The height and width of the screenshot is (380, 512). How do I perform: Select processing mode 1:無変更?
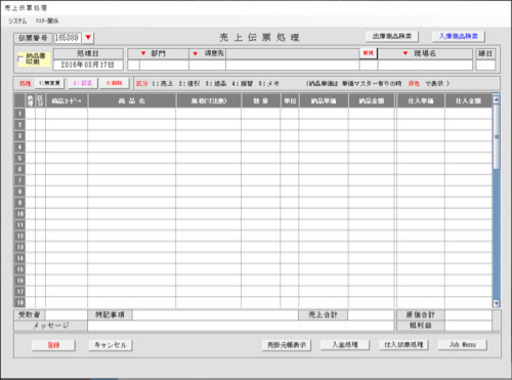point(49,83)
